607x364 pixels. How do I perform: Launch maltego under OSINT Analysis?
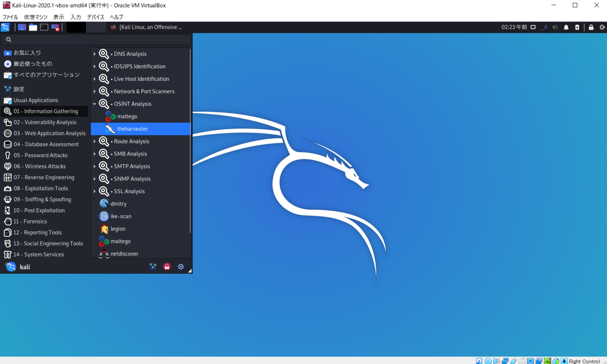click(x=140, y=116)
